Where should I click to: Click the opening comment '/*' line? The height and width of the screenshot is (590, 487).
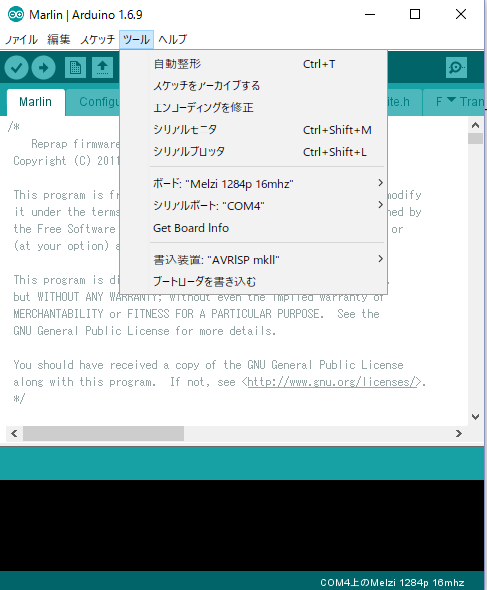pos(14,126)
